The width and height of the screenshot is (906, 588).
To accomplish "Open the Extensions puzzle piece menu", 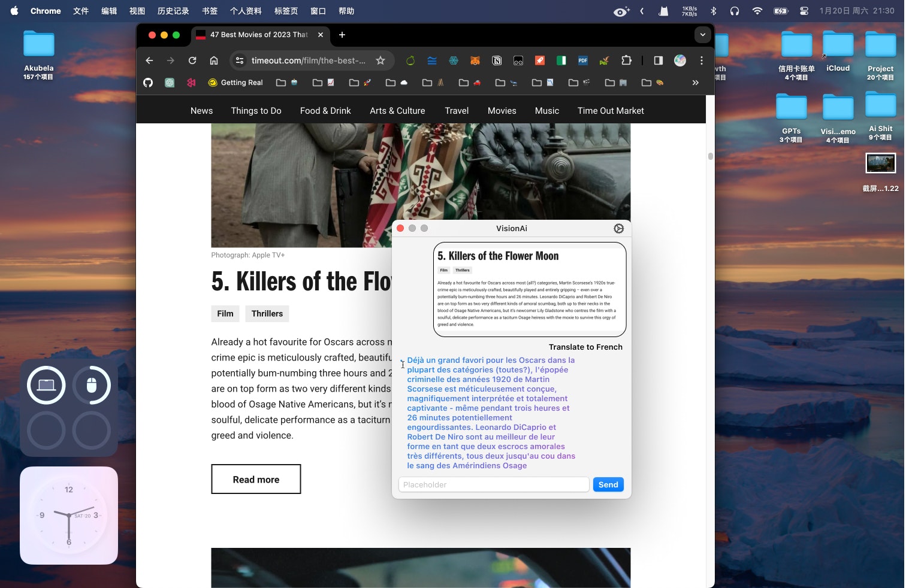I will click(626, 60).
